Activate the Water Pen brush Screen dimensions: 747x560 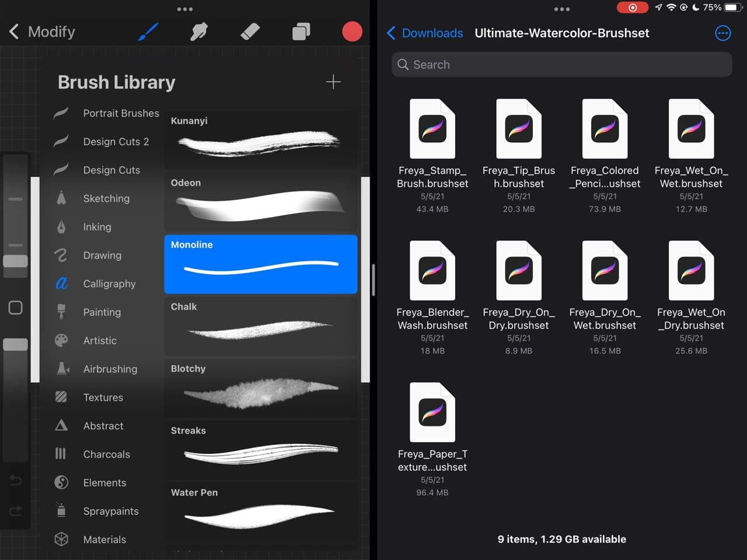pos(260,512)
